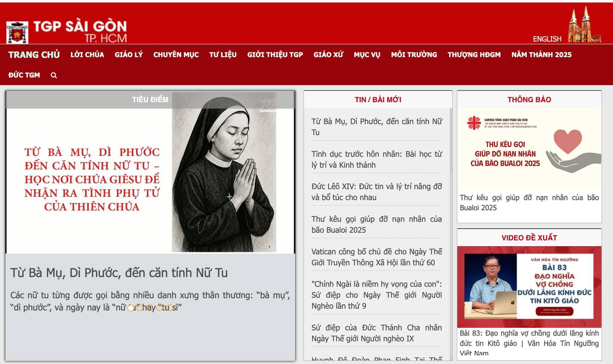Viewport: 613px width, 364px height.
Task: Open the TƯ LIỆU menu
Action: pos(223,55)
